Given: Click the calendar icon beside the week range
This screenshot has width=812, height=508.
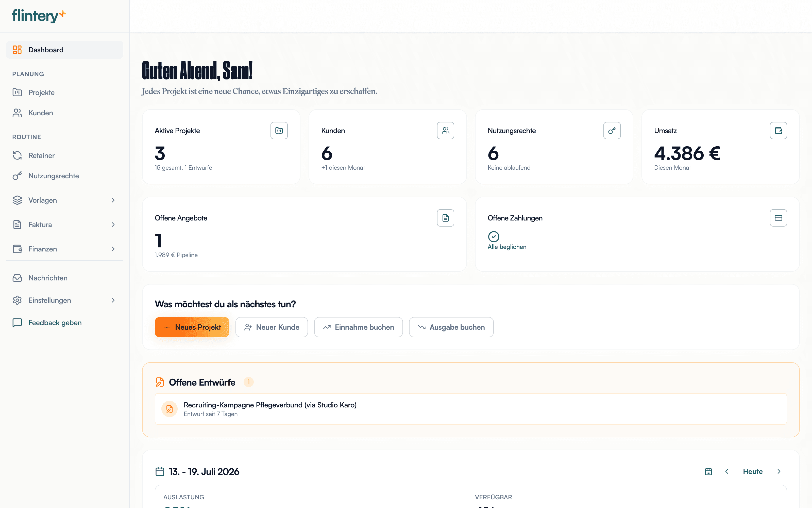Looking at the screenshot, I should click(x=160, y=471).
